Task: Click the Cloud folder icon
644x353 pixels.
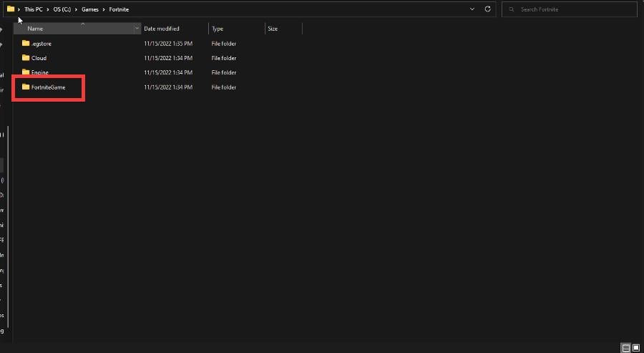Action: click(x=26, y=57)
